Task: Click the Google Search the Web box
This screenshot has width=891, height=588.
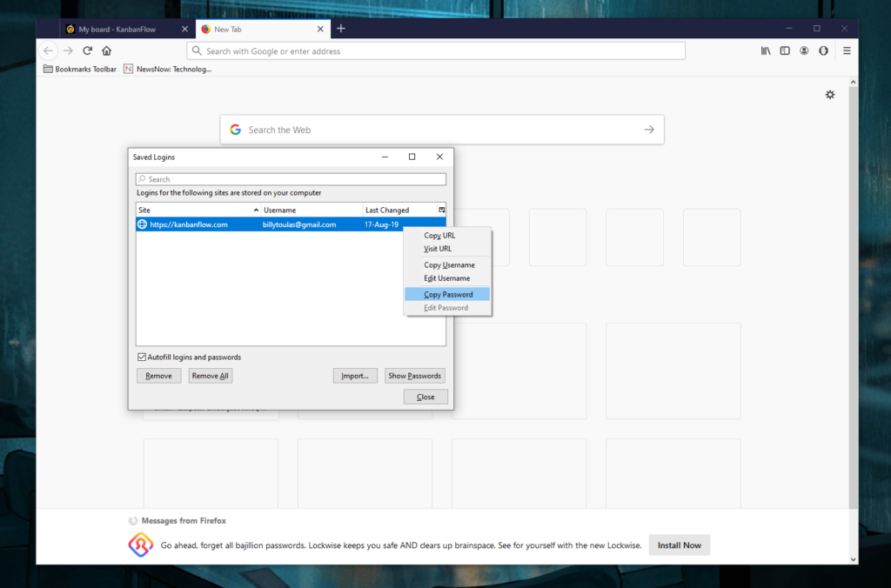Action: click(442, 130)
